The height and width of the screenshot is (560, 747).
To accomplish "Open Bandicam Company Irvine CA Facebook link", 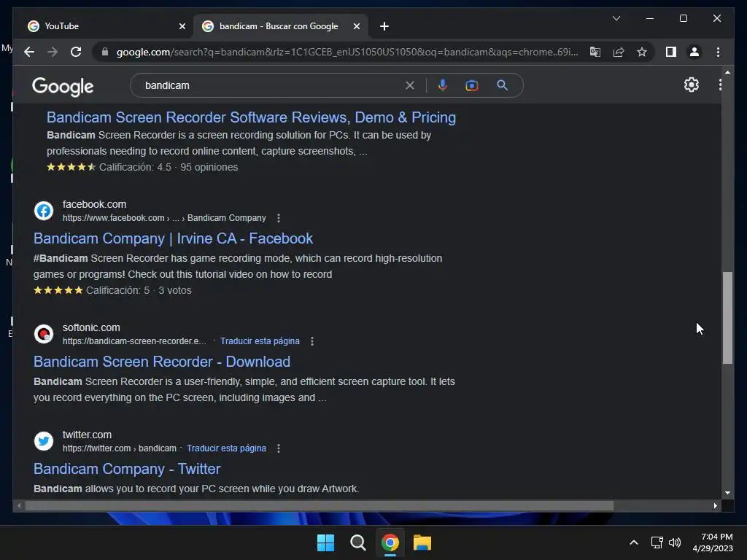I will point(173,238).
